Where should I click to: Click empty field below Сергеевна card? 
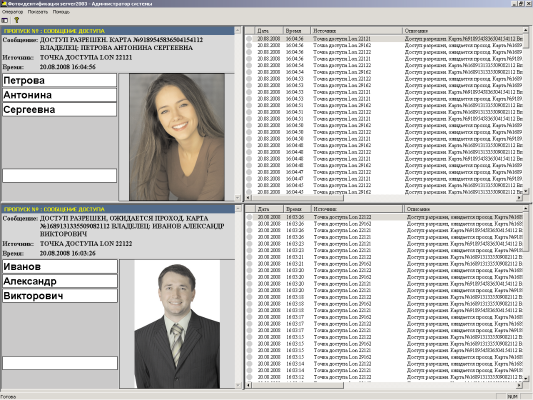tap(59, 175)
